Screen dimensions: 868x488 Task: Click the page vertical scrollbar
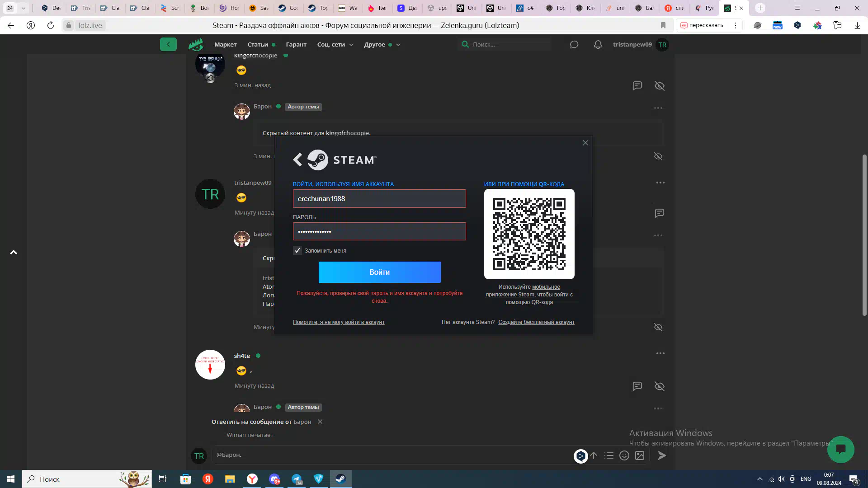point(864,235)
